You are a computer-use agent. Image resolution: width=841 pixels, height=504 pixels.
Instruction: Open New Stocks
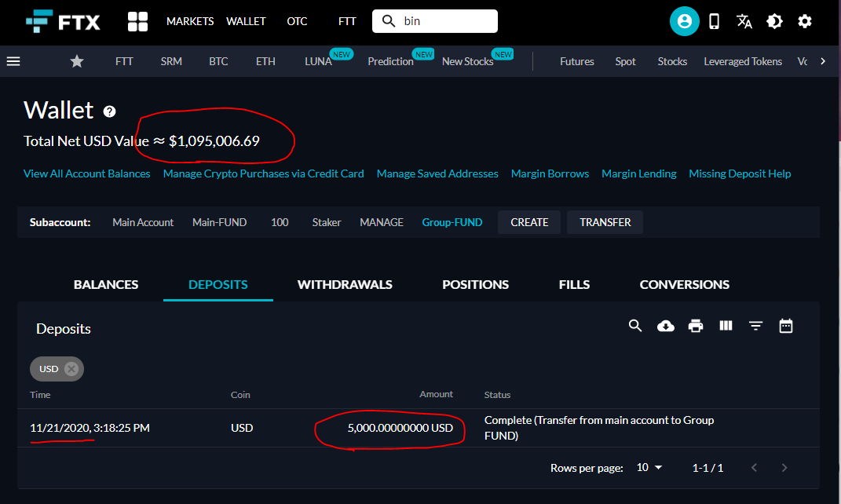pyautogui.click(x=467, y=61)
